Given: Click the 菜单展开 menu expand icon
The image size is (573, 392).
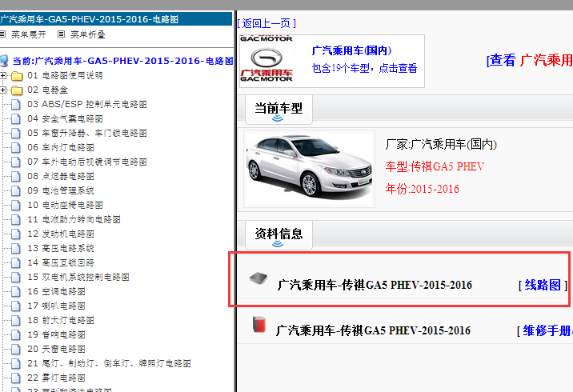Looking at the screenshot, I should click(x=2, y=34).
